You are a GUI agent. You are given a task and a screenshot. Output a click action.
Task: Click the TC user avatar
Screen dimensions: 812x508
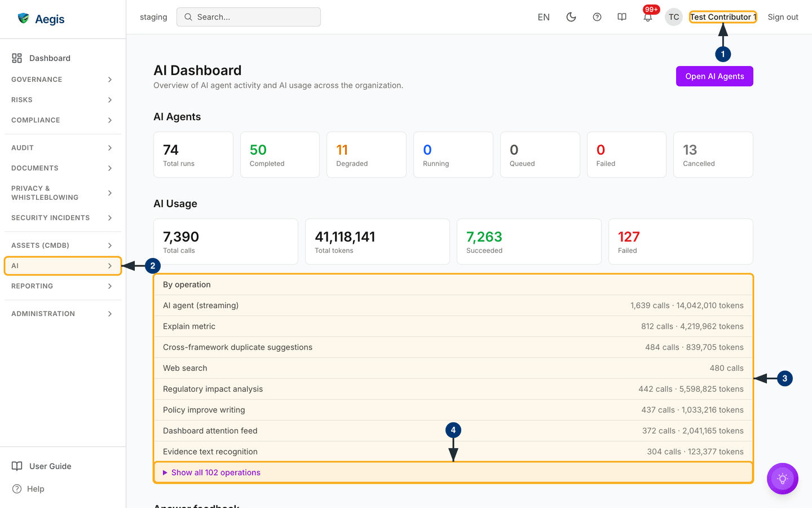click(x=674, y=17)
